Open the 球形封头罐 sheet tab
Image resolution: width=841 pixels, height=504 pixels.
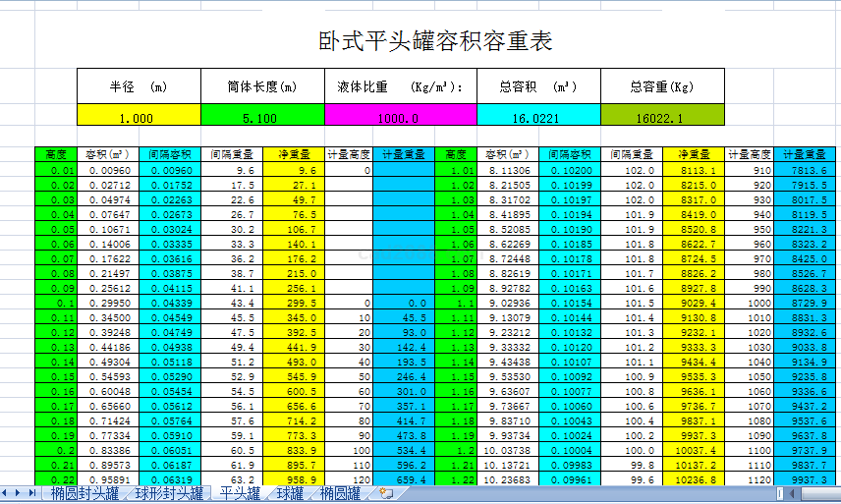point(169,493)
